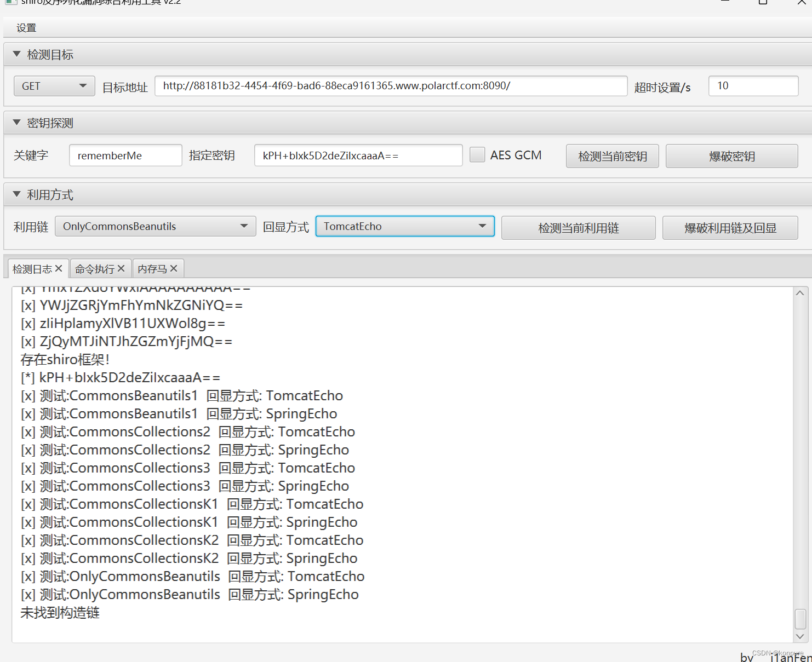
Task: Click the log line 存在shiro框架!
Action: coord(65,360)
